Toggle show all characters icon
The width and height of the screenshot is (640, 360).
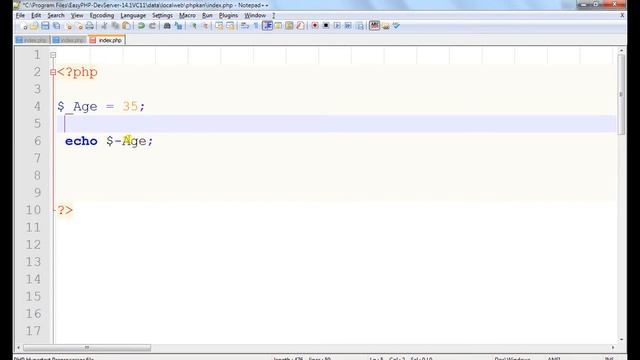[x=256, y=26]
